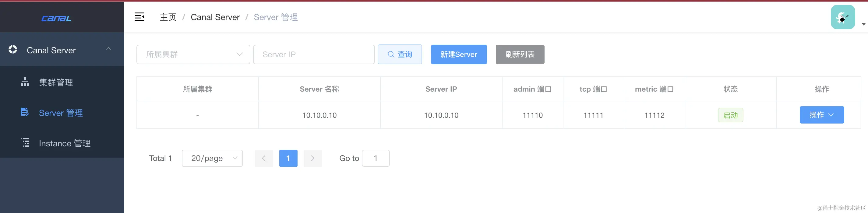
Task: Click the 刷新列表 button
Action: (x=520, y=54)
